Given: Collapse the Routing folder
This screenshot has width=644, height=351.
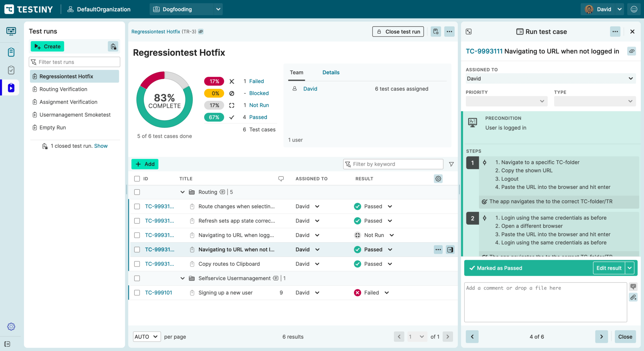Looking at the screenshot, I should [182, 192].
